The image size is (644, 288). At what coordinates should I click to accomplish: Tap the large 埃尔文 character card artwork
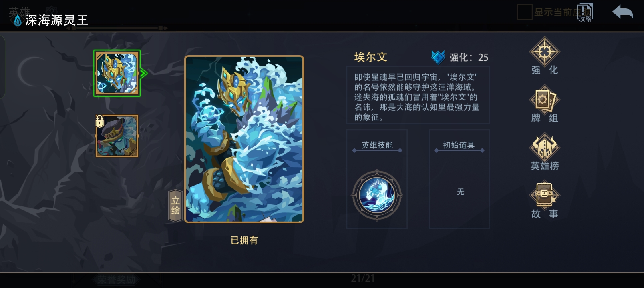[x=244, y=139]
